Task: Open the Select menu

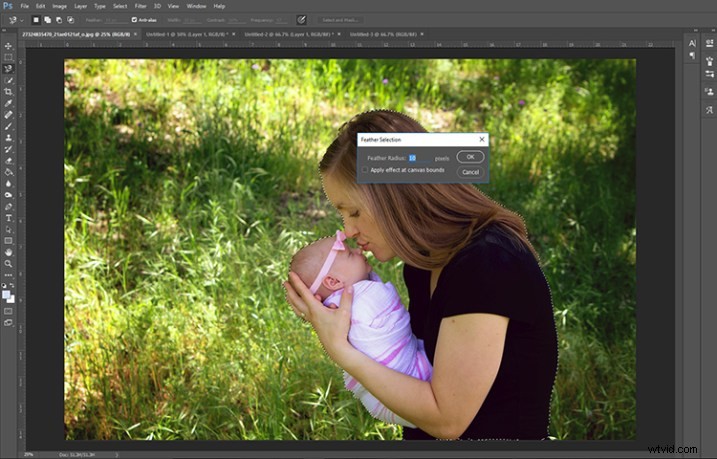Action: (x=120, y=6)
